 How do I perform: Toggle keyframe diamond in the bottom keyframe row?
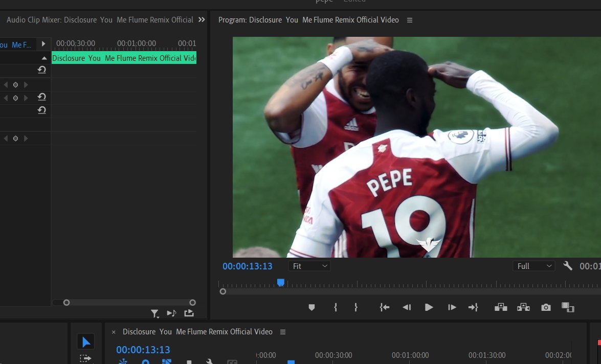pyautogui.click(x=16, y=139)
